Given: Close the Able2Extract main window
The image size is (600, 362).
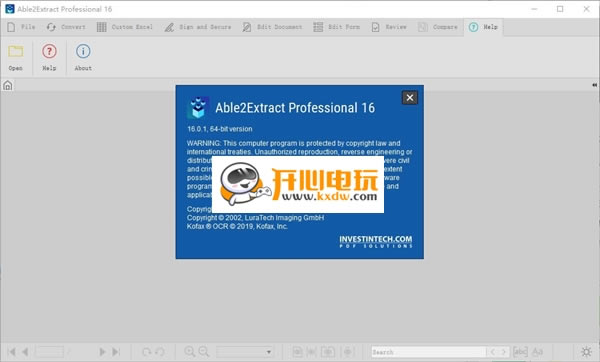Looking at the screenshot, I should 586,9.
